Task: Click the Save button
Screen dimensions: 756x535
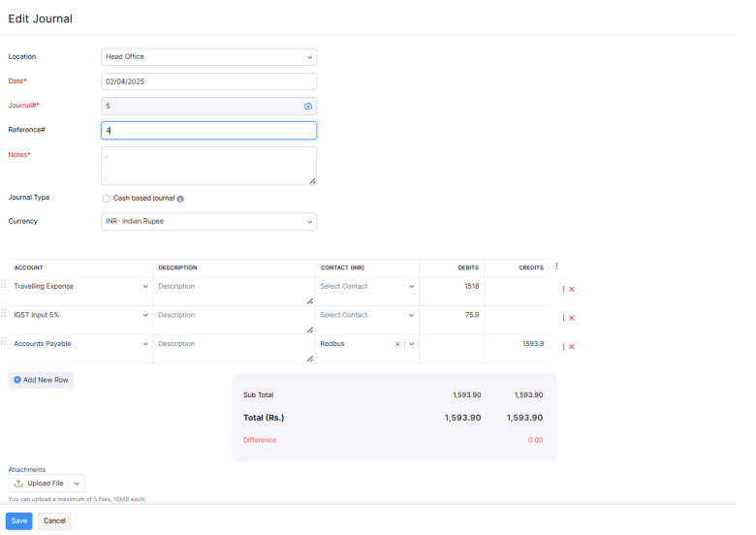Action: click(x=18, y=520)
